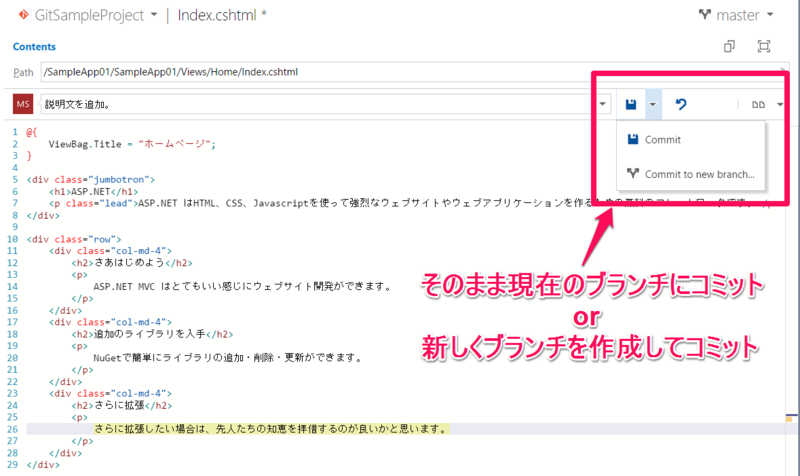
Task: Click the MS user avatar
Action: coord(23,104)
